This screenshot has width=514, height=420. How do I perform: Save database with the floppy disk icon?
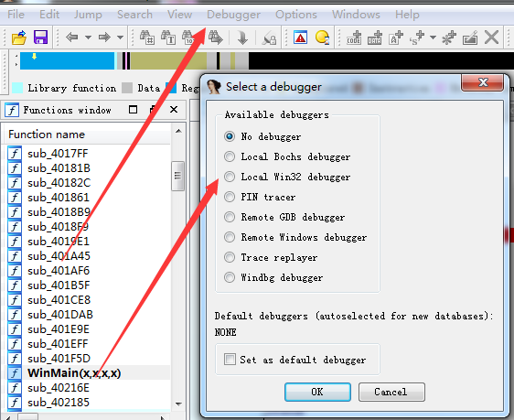click(x=40, y=38)
